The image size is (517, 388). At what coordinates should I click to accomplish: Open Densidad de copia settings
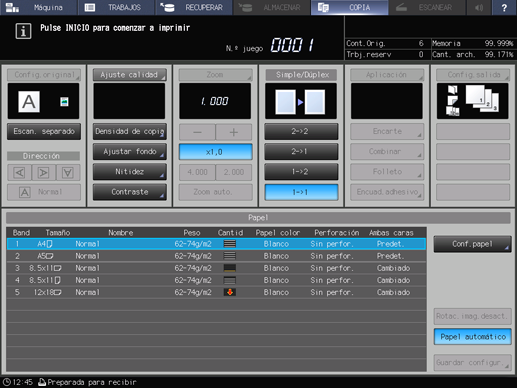click(130, 131)
